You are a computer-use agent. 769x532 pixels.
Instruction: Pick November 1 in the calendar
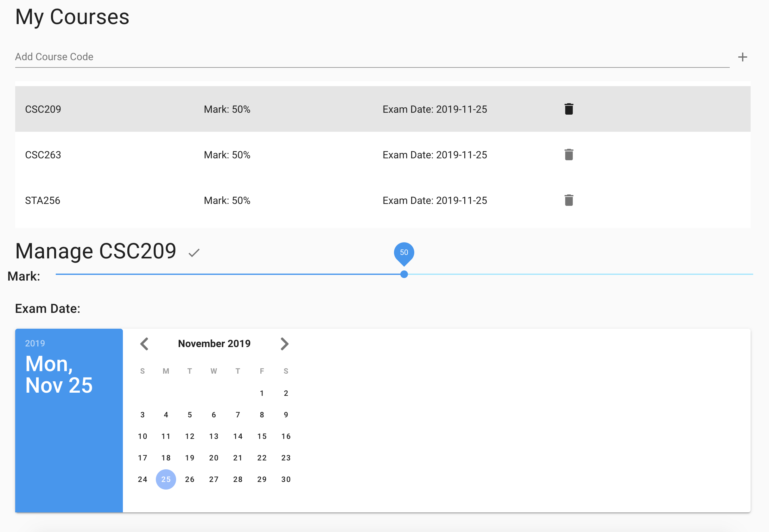(x=262, y=393)
